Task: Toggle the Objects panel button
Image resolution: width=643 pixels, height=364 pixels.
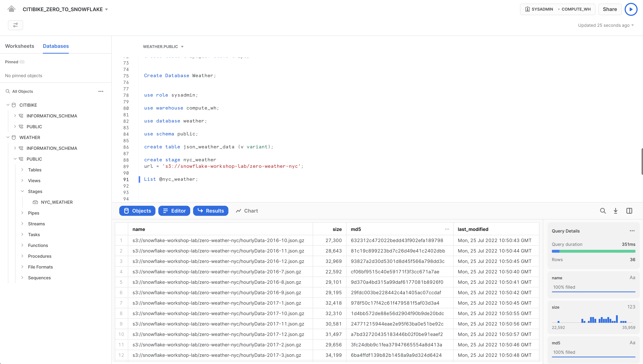Action: [137, 211]
